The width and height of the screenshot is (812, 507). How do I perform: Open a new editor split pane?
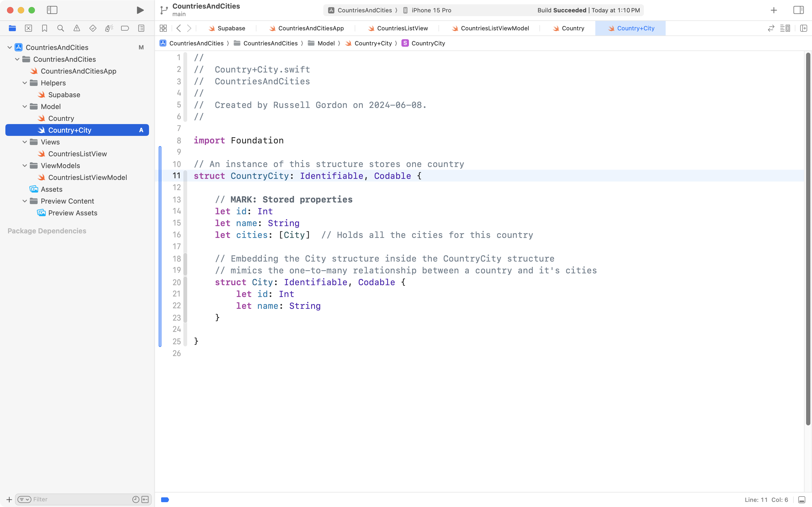click(804, 28)
